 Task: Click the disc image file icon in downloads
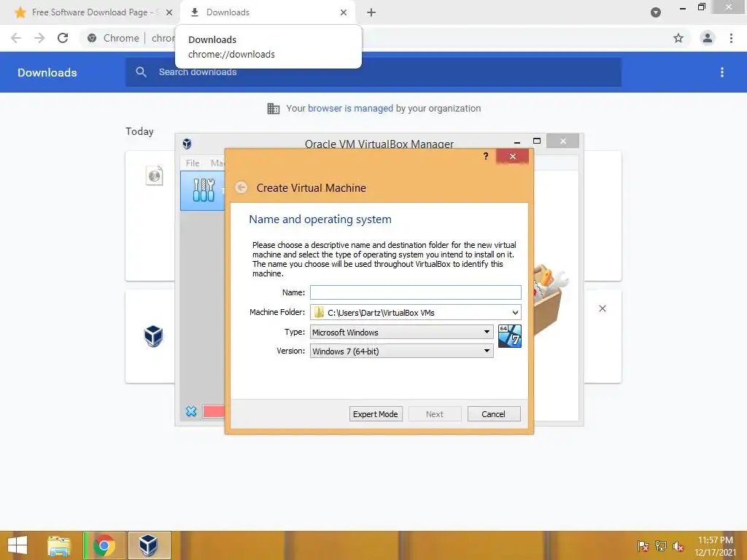point(154,176)
